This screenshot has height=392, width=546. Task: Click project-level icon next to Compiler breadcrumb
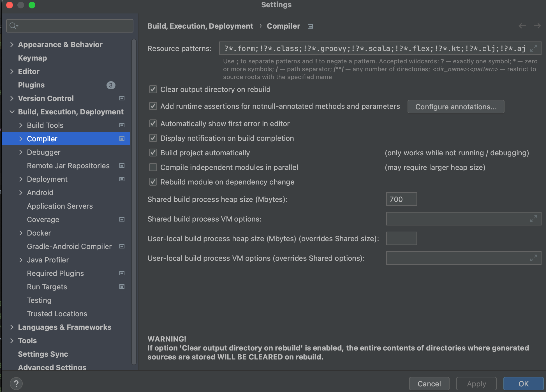pyautogui.click(x=310, y=26)
